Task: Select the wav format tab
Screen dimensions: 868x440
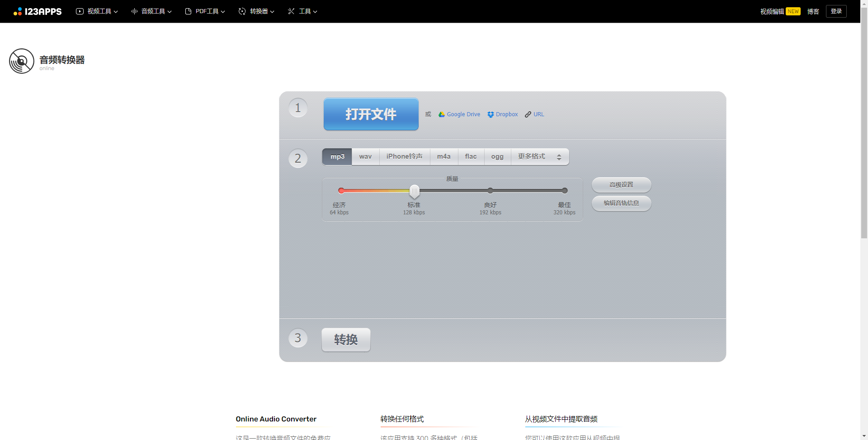Action: point(365,156)
